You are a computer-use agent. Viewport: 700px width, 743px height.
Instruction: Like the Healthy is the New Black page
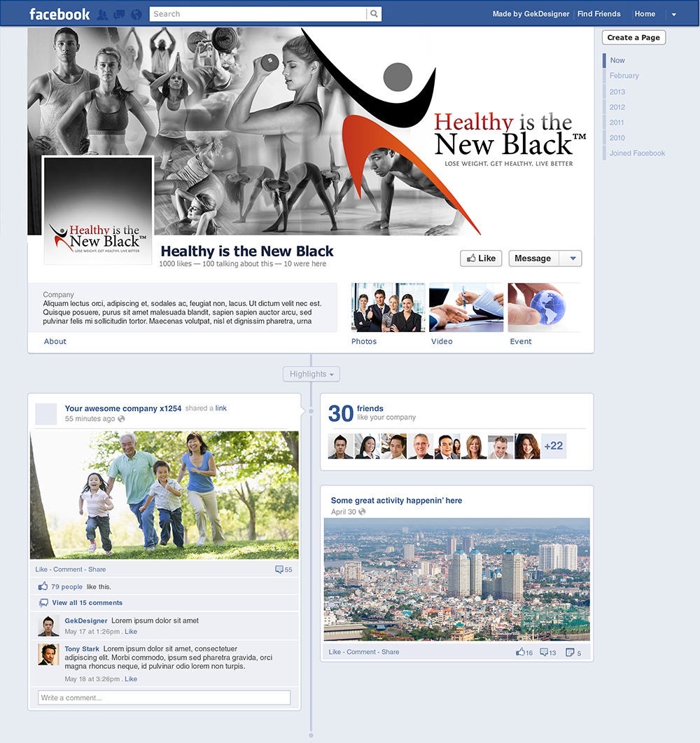pyautogui.click(x=481, y=258)
